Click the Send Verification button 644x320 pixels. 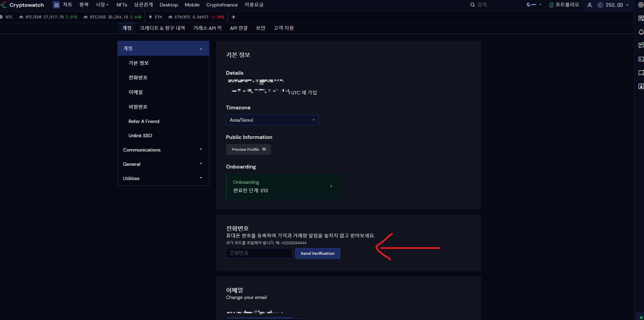(318, 253)
